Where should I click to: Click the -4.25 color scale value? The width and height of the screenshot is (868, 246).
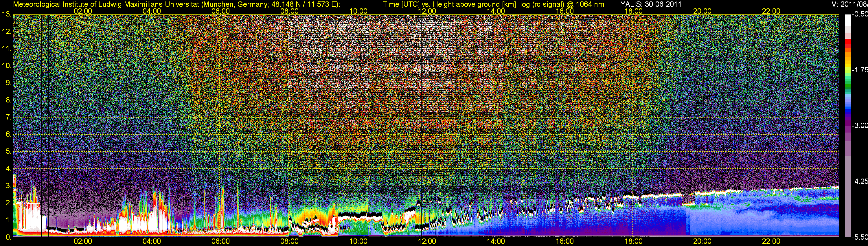coord(860,181)
